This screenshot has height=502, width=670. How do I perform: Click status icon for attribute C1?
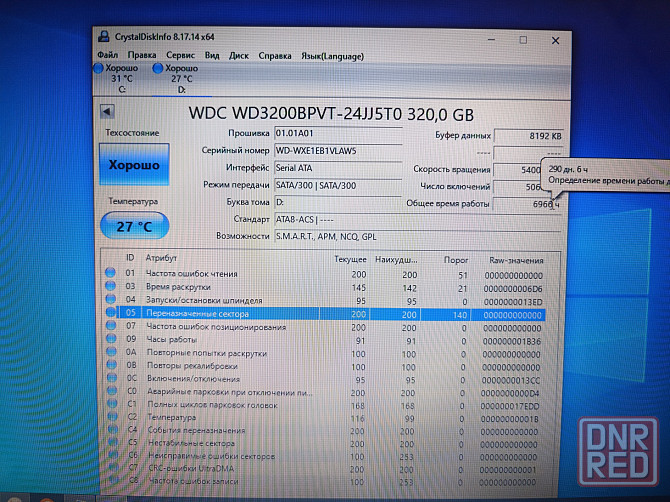tap(112, 403)
